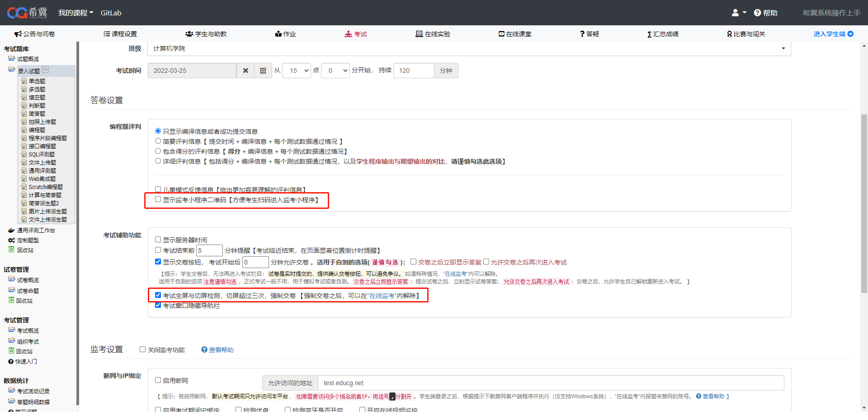Screen dimensions: 868x420
Task: Click the folder icon beside 考试活动记录
Action: click(x=12, y=391)
